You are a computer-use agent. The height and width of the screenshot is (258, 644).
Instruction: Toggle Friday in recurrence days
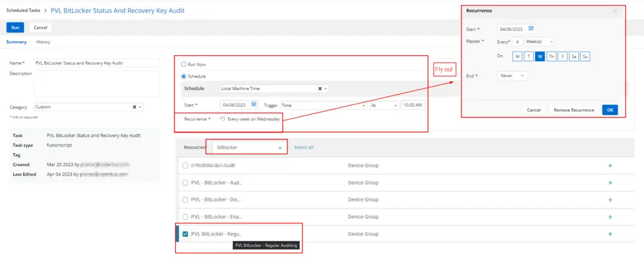click(x=563, y=57)
